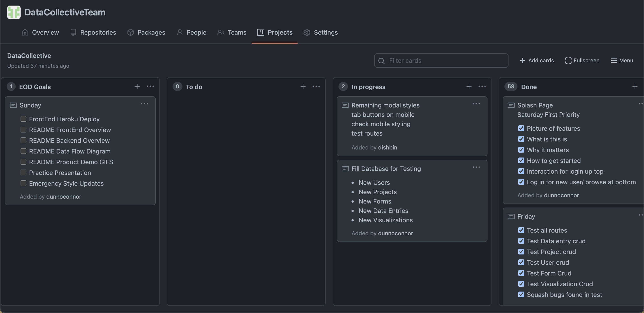The height and width of the screenshot is (313, 644).
Task: Open Remaining modal styles card menu
Action: [476, 104]
